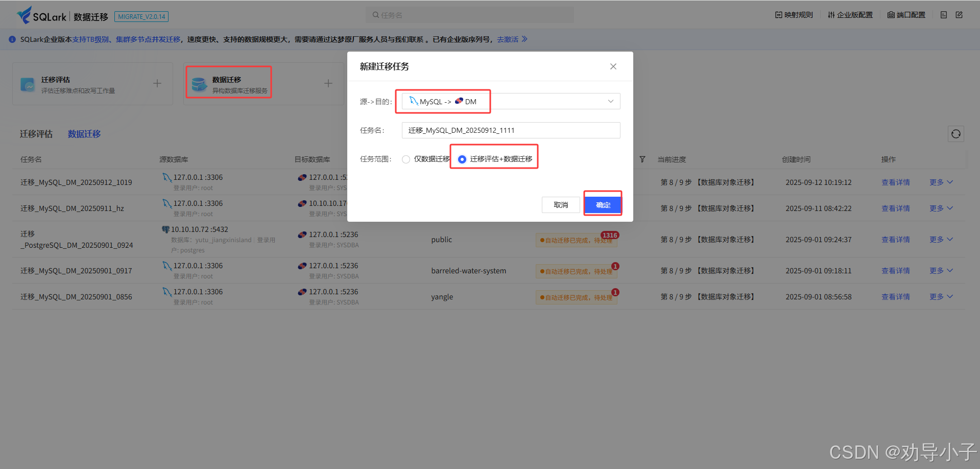Click 当前进度 column header
The image size is (980, 469).
(x=672, y=159)
